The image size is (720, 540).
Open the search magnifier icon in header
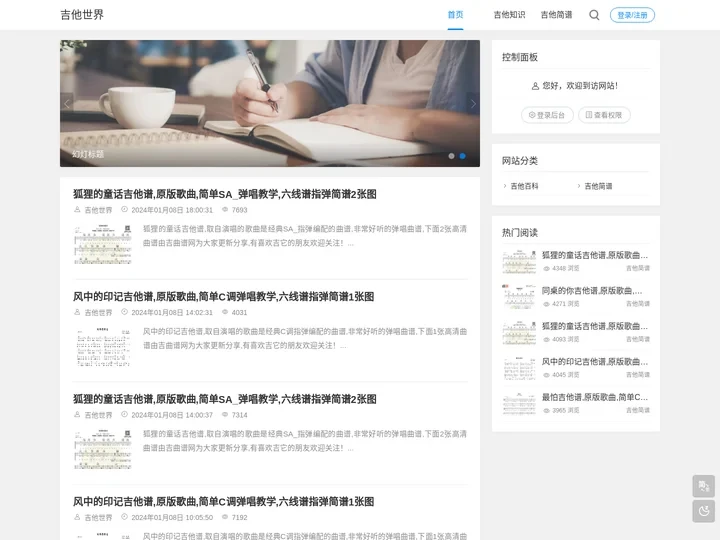coord(594,15)
